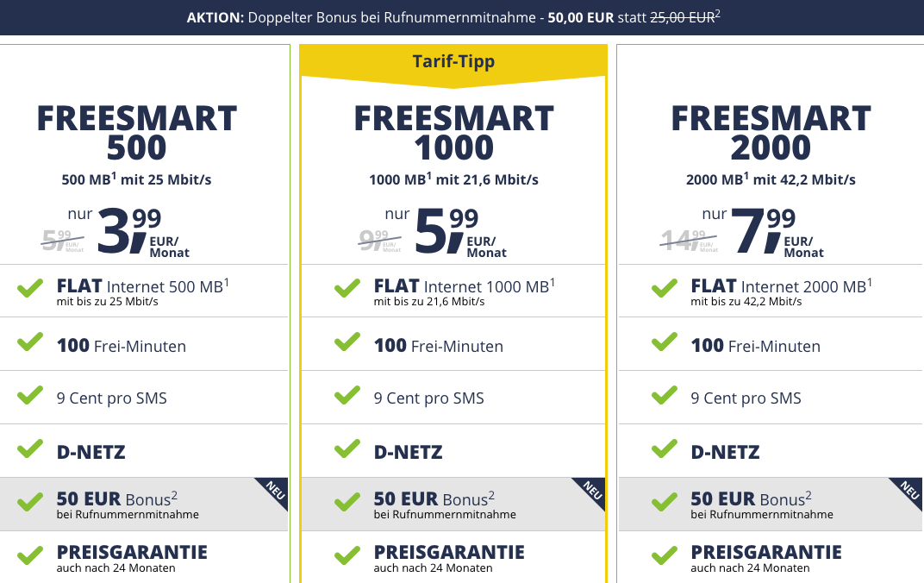Click the checkmark beside FLAT Internet 500 MB
The image size is (924, 583).
tap(30, 289)
